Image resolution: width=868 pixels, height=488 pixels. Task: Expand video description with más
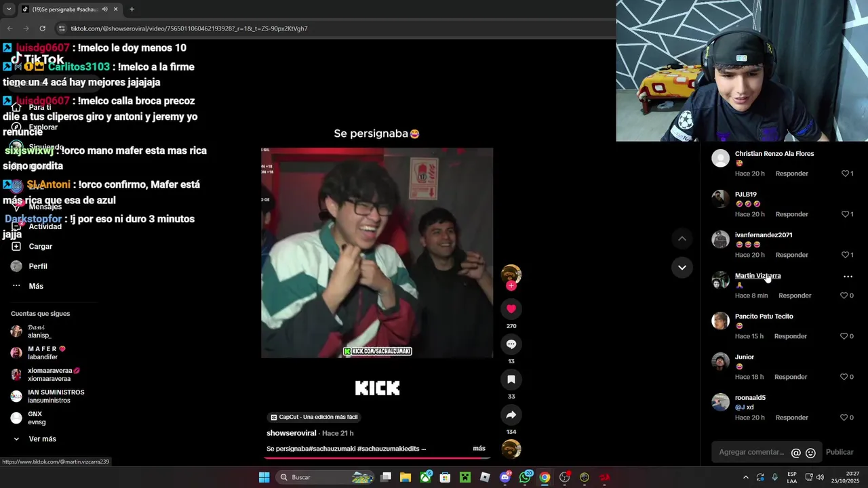pos(479,449)
